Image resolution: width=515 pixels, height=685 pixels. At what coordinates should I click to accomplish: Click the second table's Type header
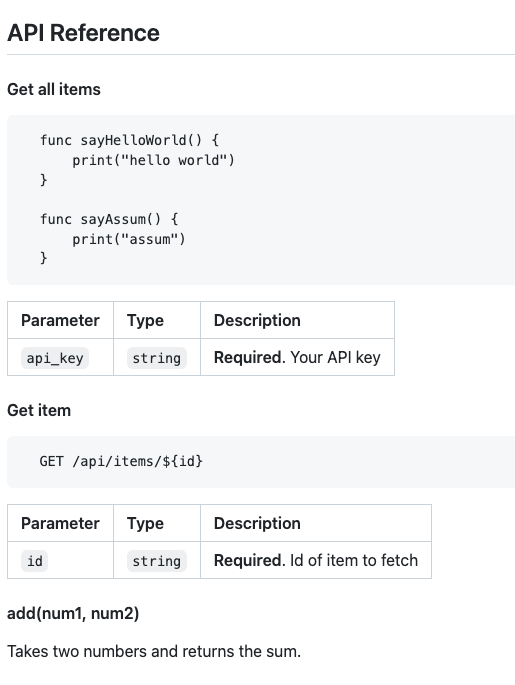coord(145,523)
